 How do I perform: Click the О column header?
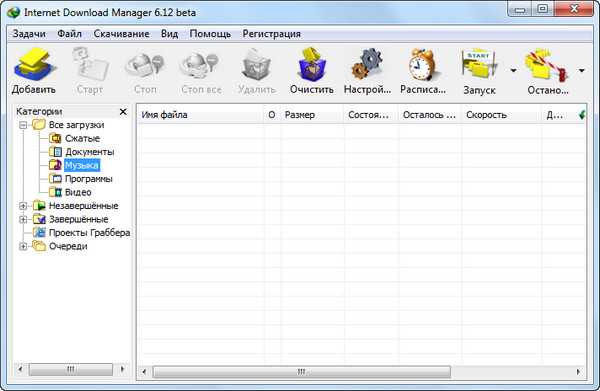(x=272, y=115)
